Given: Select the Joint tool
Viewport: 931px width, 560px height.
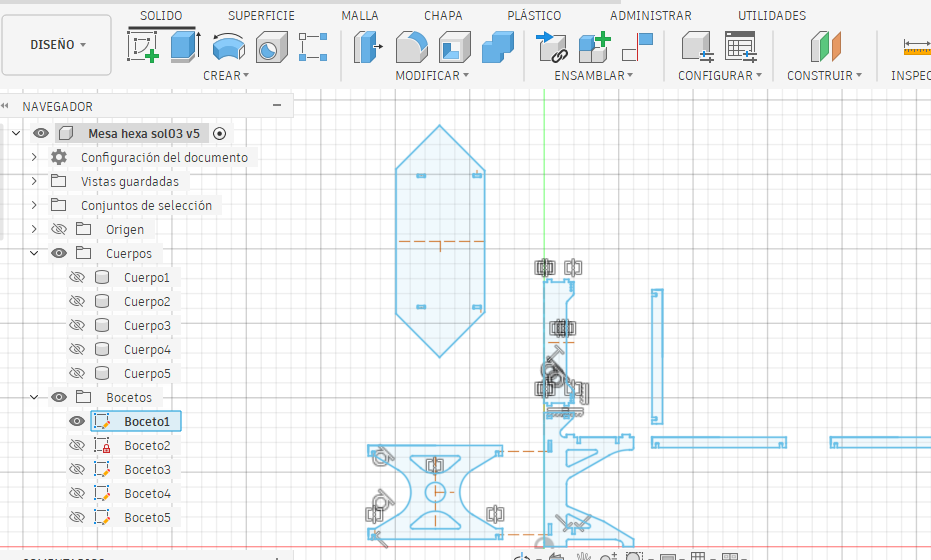Looking at the screenshot, I should (637, 47).
